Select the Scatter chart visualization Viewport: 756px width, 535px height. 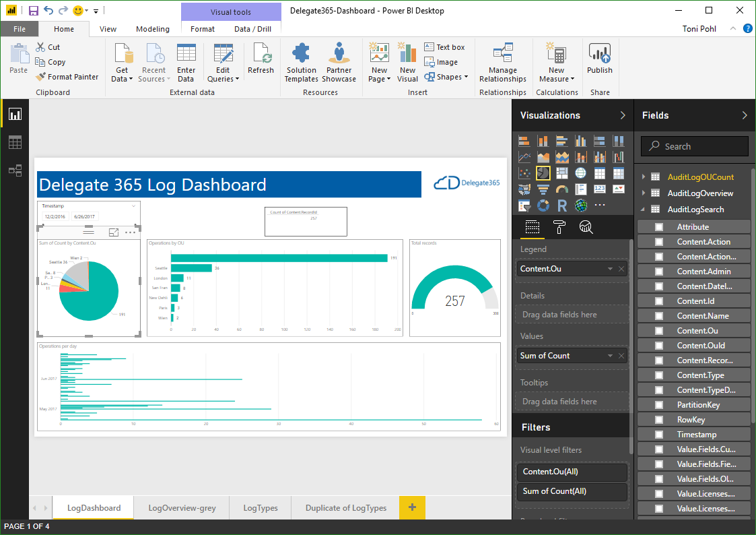point(524,173)
